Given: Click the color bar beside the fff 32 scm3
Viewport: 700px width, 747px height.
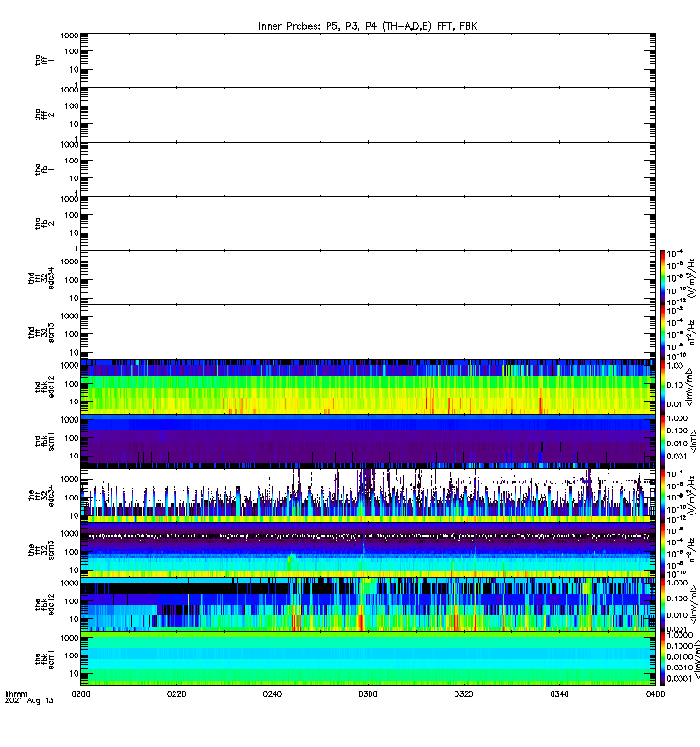Looking at the screenshot, I should click(663, 550).
